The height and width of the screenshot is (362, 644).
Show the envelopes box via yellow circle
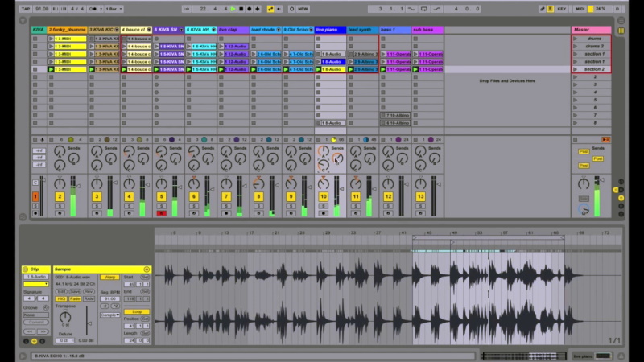[34, 341]
